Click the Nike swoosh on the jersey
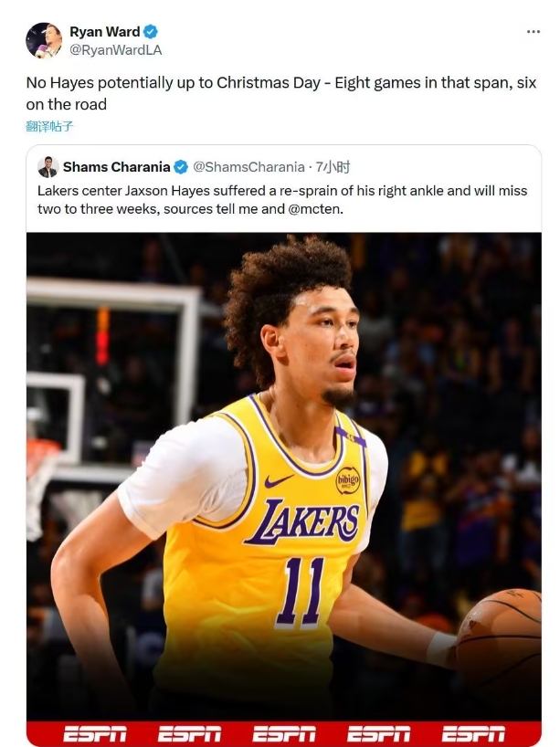Screen dimensions: 560x747 (x=280, y=480)
